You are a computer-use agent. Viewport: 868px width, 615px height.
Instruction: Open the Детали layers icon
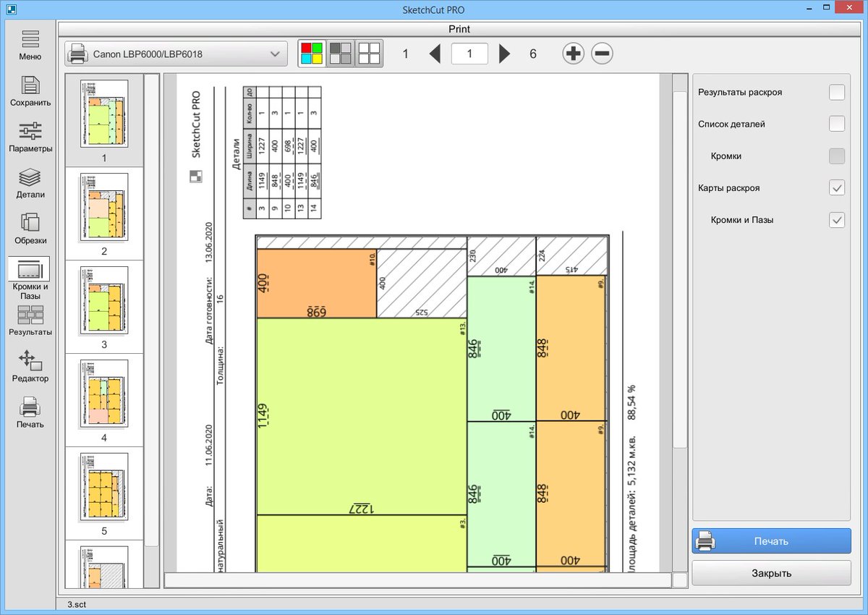[30, 177]
